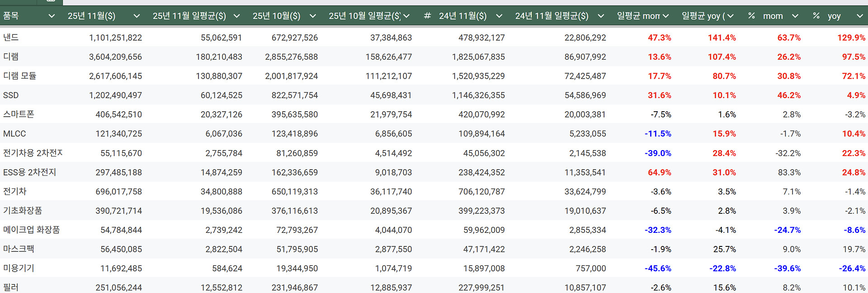
Task: Click the -24.7% value in 메이크업 화장품 row
Action: tap(787, 230)
